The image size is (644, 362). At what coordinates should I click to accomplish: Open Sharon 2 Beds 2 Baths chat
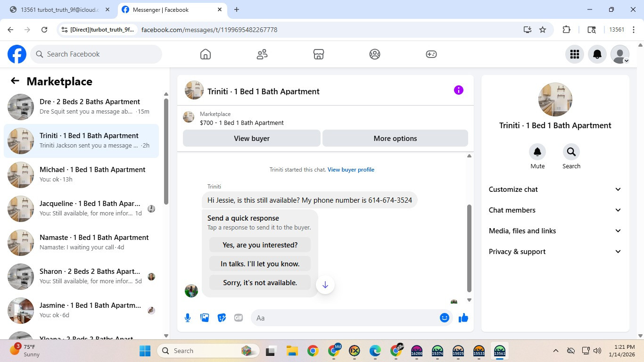point(81,277)
